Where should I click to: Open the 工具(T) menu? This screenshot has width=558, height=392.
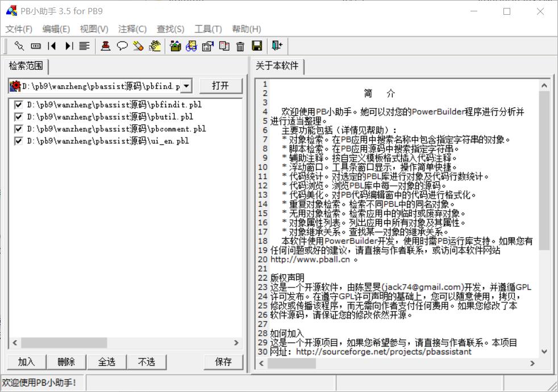point(208,29)
